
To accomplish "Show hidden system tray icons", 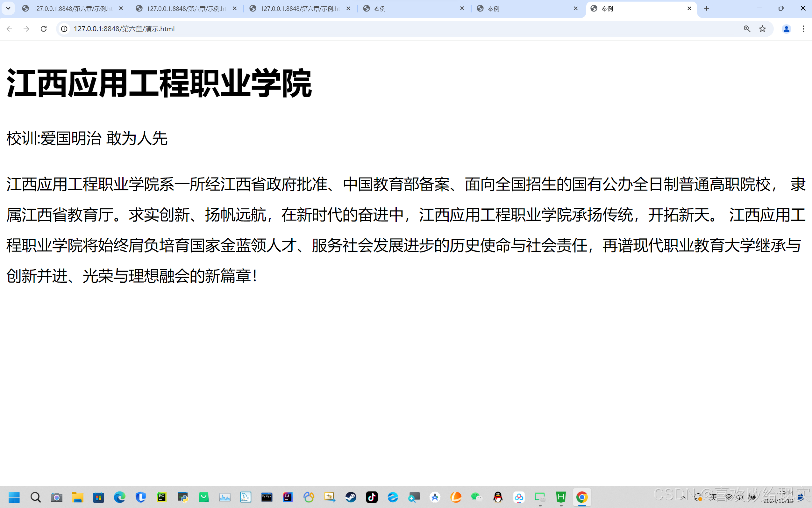I will (683, 497).
